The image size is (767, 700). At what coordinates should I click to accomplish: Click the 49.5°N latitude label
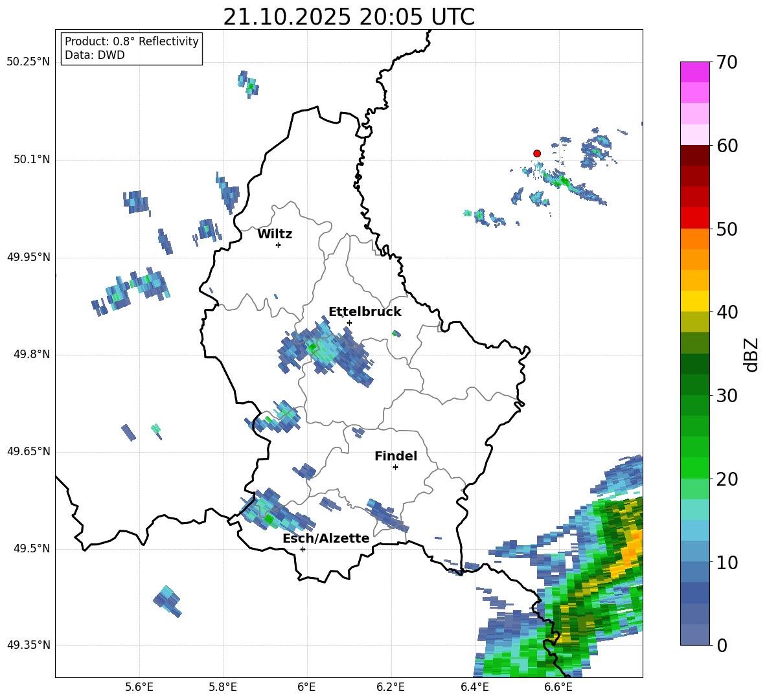tap(32, 548)
